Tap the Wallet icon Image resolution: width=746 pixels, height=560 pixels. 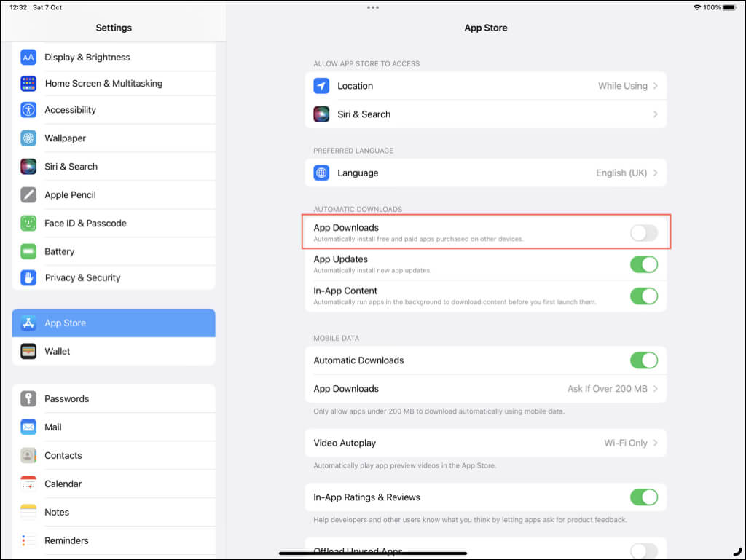tap(28, 351)
